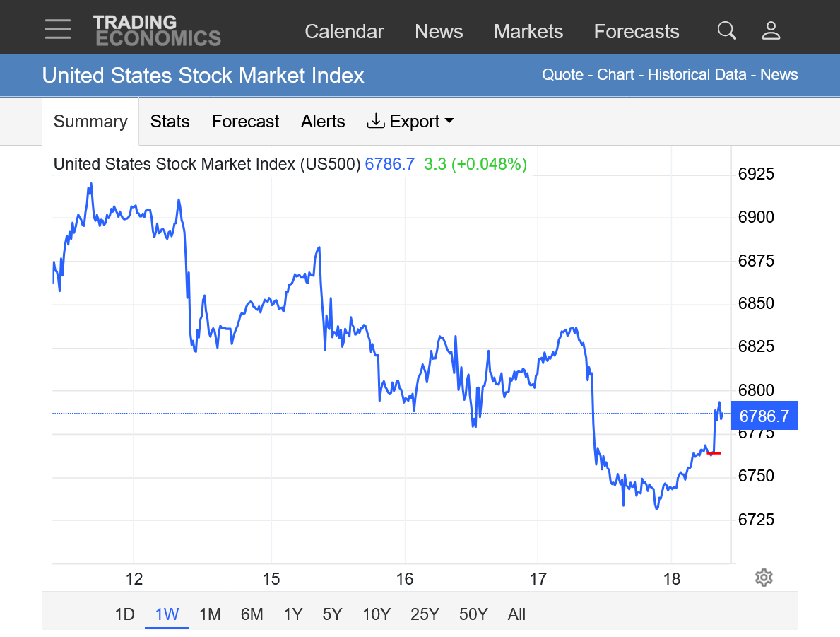Set chart range to 1D
840x637 pixels.
click(124, 614)
